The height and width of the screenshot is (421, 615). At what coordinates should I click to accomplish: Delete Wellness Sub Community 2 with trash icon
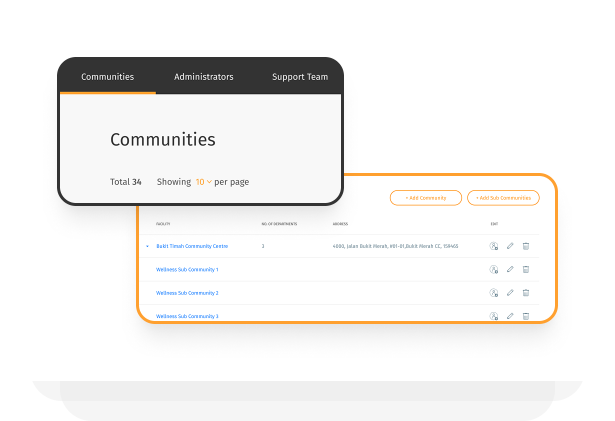click(526, 293)
